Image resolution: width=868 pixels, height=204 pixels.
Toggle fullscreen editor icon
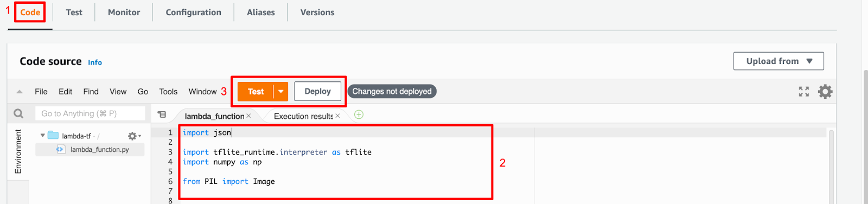(804, 92)
